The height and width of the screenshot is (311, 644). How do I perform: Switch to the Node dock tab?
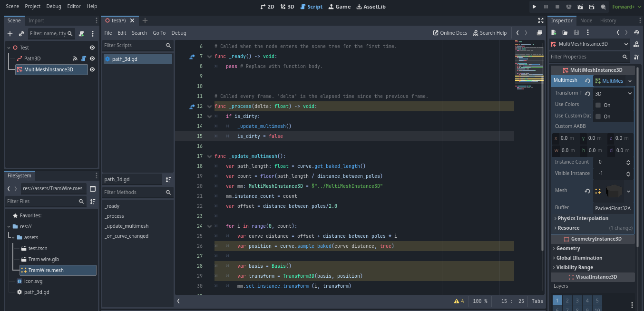click(x=586, y=20)
